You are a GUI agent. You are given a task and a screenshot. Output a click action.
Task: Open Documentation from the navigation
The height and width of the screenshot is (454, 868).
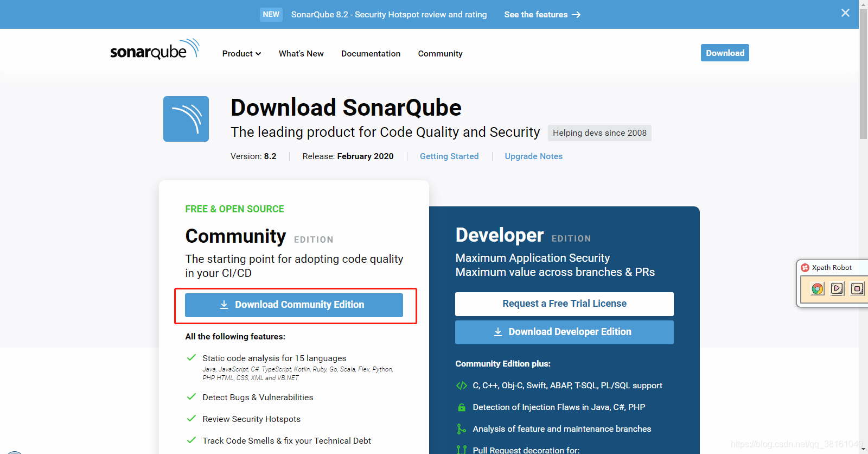click(371, 54)
